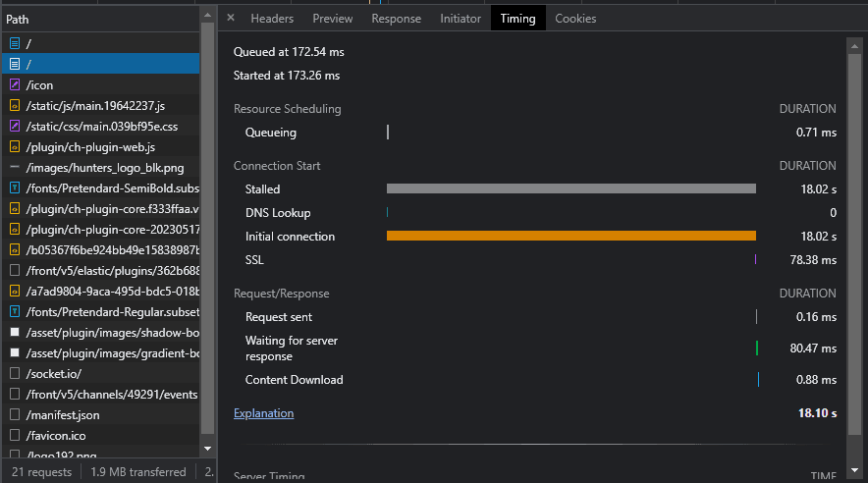Switch to the Headers tab
Screen dimensions: 868x483
(x=272, y=19)
